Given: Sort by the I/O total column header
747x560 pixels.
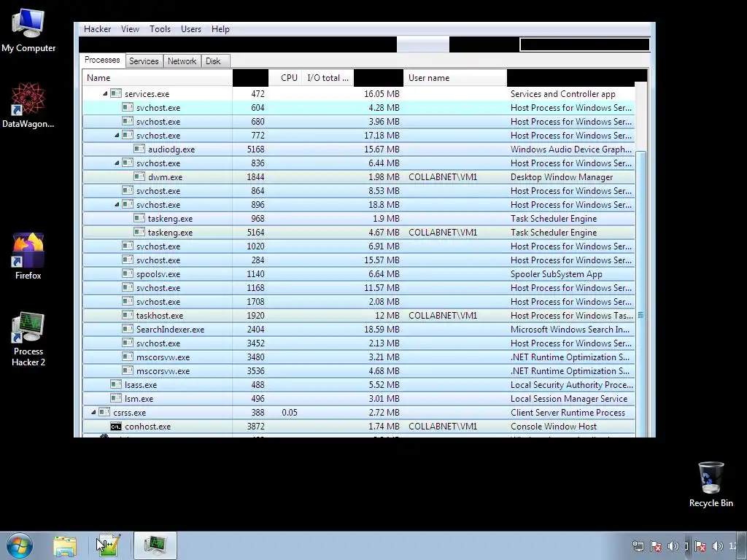Looking at the screenshot, I should pyautogui.click(x=328, y=78).
